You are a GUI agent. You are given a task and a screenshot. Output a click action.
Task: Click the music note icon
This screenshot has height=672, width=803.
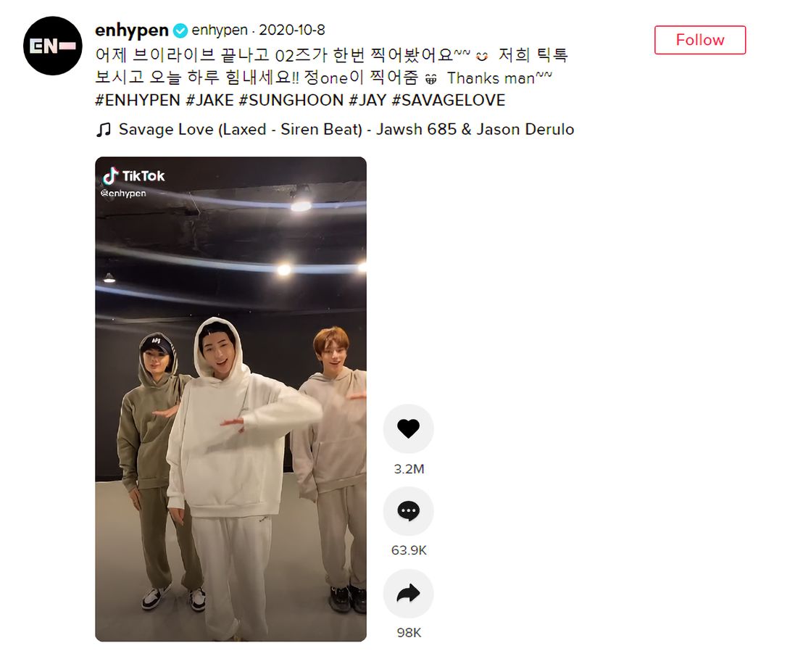(x=104, y=130)
